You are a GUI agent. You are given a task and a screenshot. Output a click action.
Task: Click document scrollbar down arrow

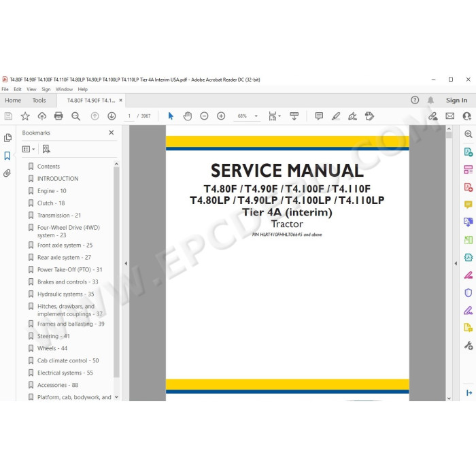[449, 398]
